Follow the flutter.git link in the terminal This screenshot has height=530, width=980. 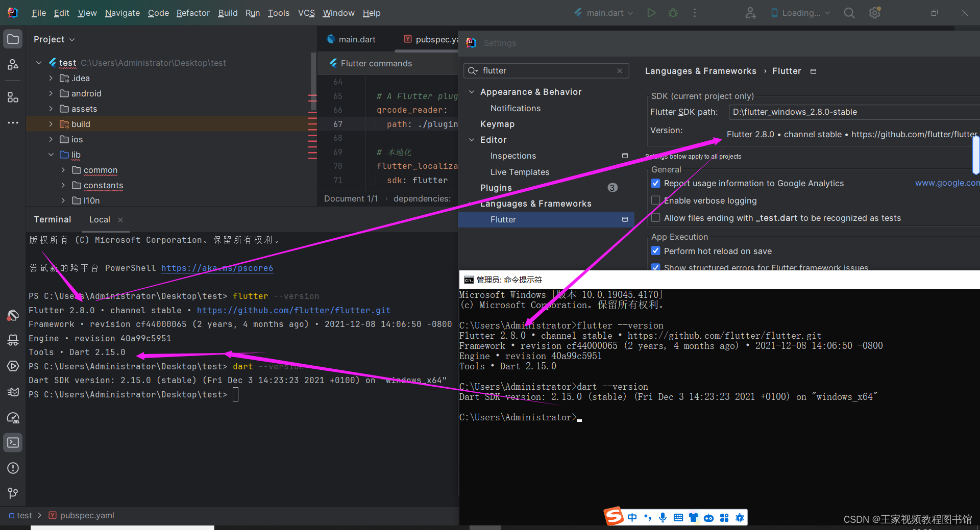coord(293,310)
